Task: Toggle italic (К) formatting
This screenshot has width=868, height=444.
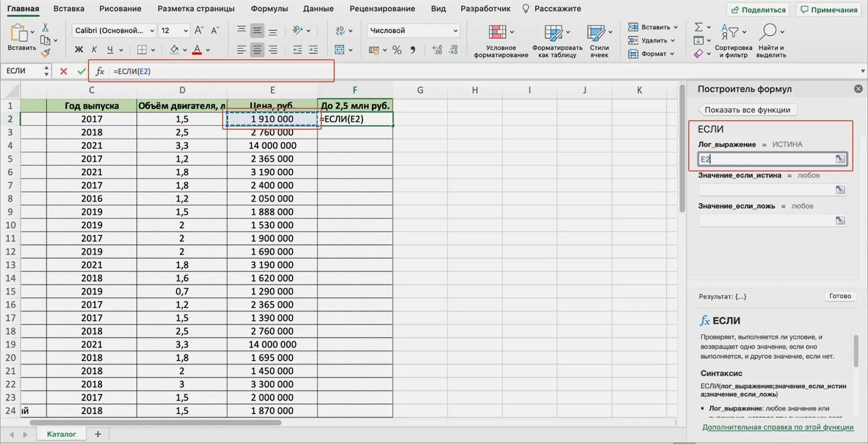Action: pos(94,50)
